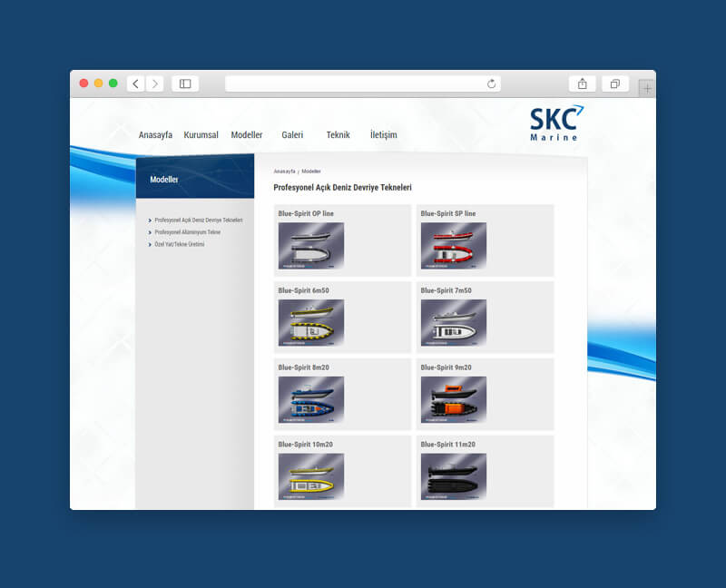The height and width of the screenshot is (588, 726).
Task: Open the Galeri menu item
Action: point(292,134)
